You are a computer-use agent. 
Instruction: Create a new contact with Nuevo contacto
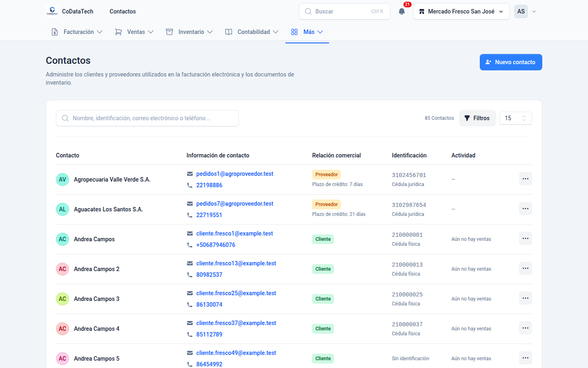pyautogui.click(x=511, y=62)
